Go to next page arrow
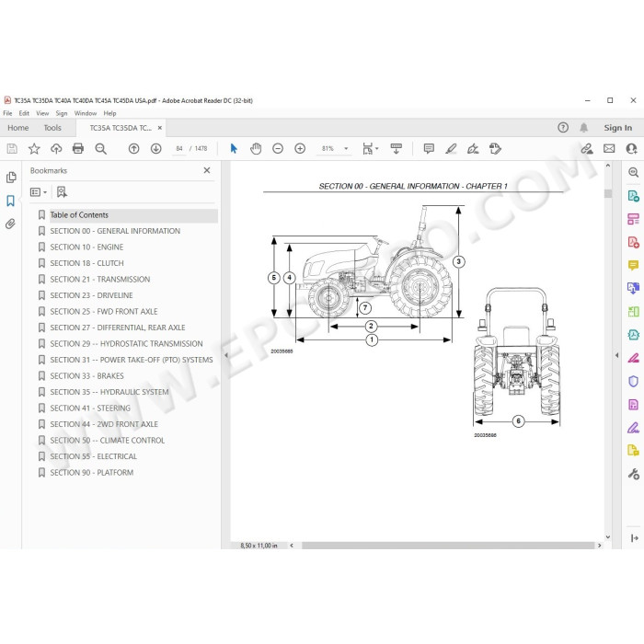The height and width of the screenshot is (644, 644). click(156, 148)
